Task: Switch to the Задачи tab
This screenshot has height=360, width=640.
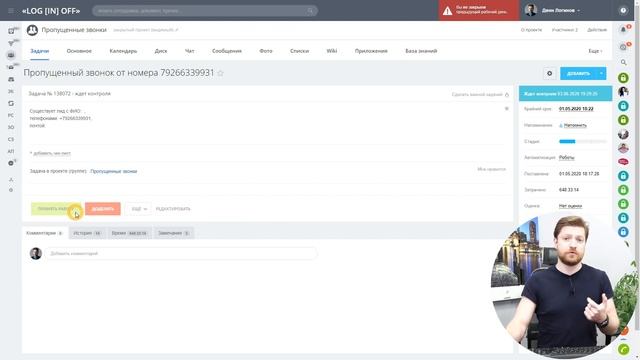Action: pyautogui.click(x=40, y=51)
